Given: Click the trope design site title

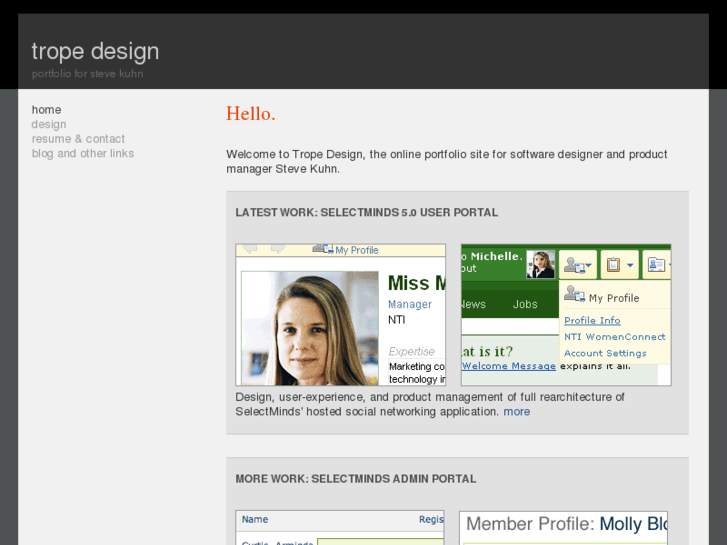Looking at the screenshot, I should (x=95, y=51).
